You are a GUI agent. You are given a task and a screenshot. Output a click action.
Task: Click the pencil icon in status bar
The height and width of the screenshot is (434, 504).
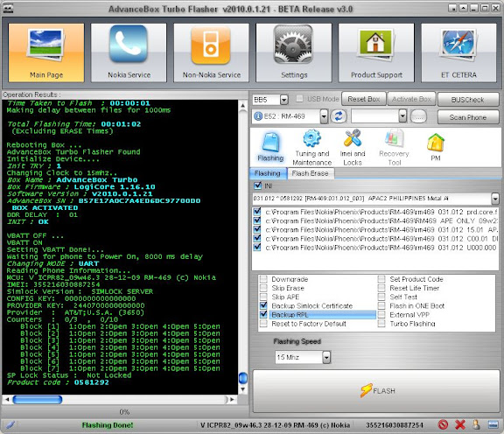click(x=10, y=425)
